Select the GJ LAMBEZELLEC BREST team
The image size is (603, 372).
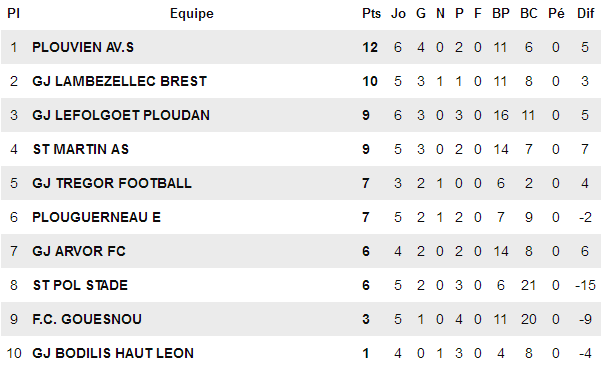[120, 81]
